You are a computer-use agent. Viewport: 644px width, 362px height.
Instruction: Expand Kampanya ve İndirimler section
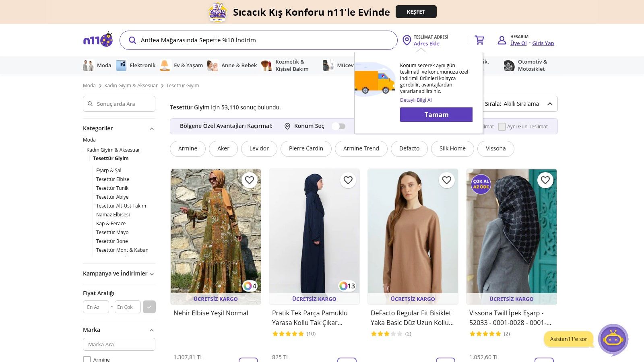152,274
